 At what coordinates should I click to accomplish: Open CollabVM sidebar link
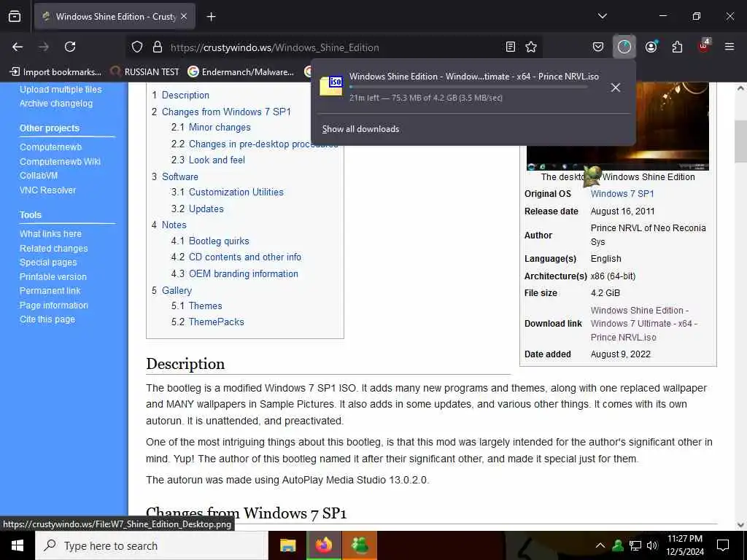click(x=39, y=176)
